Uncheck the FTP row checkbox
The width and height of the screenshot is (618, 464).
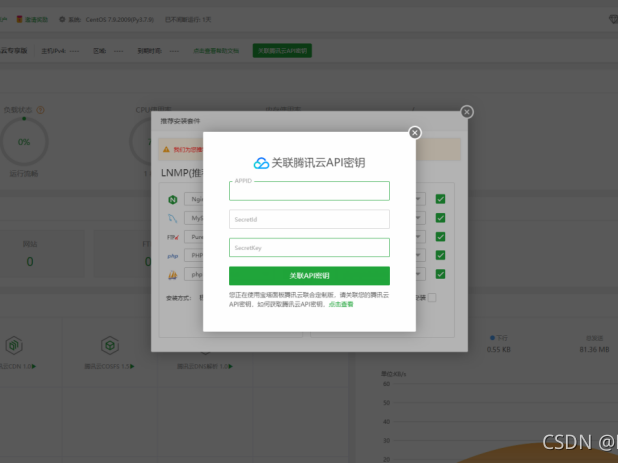(x=440, y=237)
